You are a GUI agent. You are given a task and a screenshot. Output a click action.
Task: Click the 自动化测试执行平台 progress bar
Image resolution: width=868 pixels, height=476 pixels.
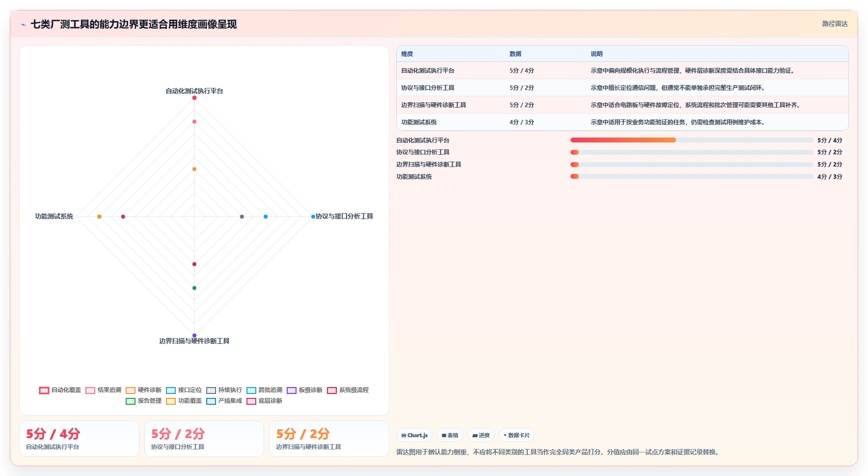[692, 140]
